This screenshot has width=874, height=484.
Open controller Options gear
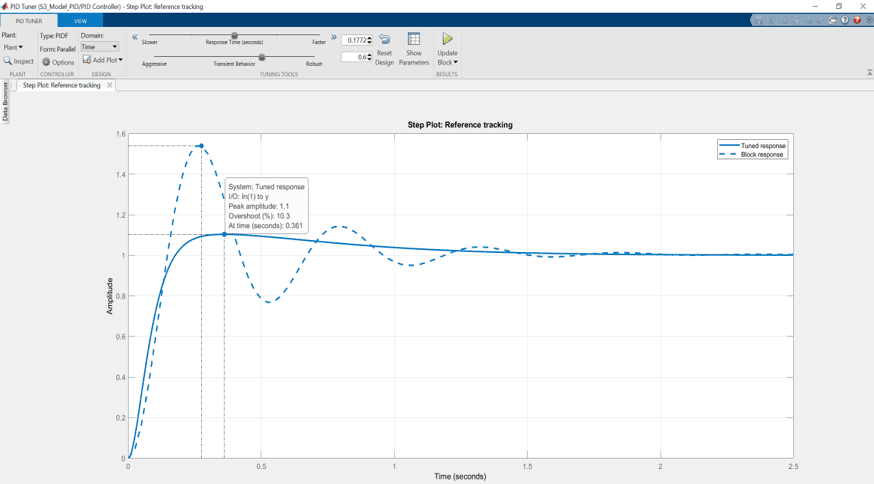click(58, 62)
